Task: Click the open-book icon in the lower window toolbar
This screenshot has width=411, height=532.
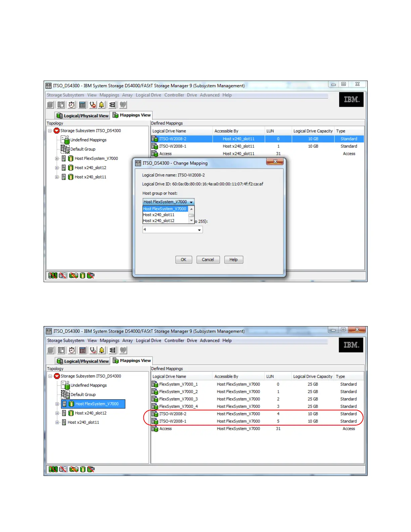Action: [61, 350]
